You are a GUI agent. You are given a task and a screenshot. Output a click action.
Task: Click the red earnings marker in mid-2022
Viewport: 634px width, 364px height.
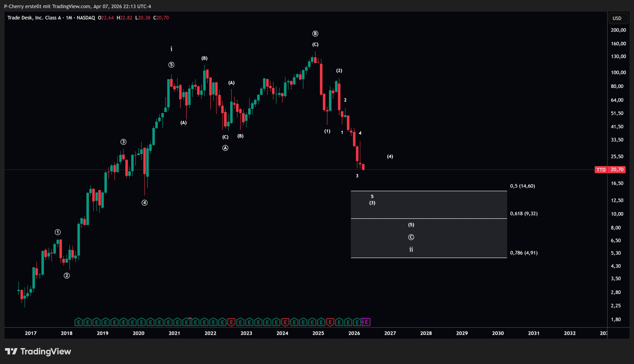231,322
